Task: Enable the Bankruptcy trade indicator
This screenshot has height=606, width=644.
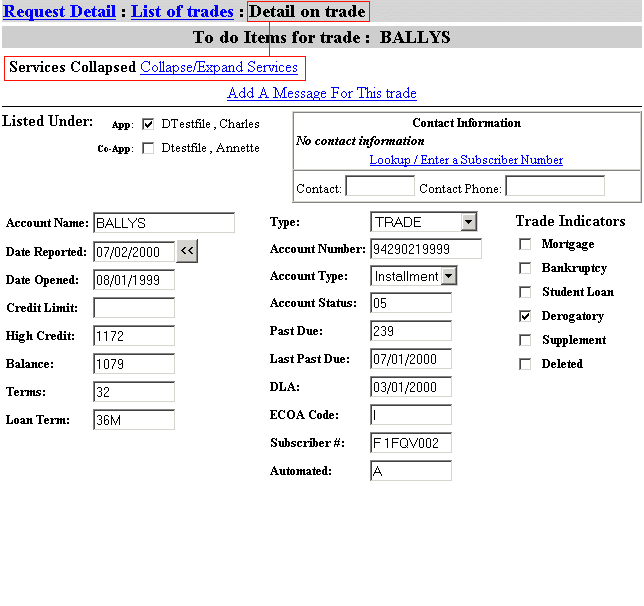Action: point(525,268)
